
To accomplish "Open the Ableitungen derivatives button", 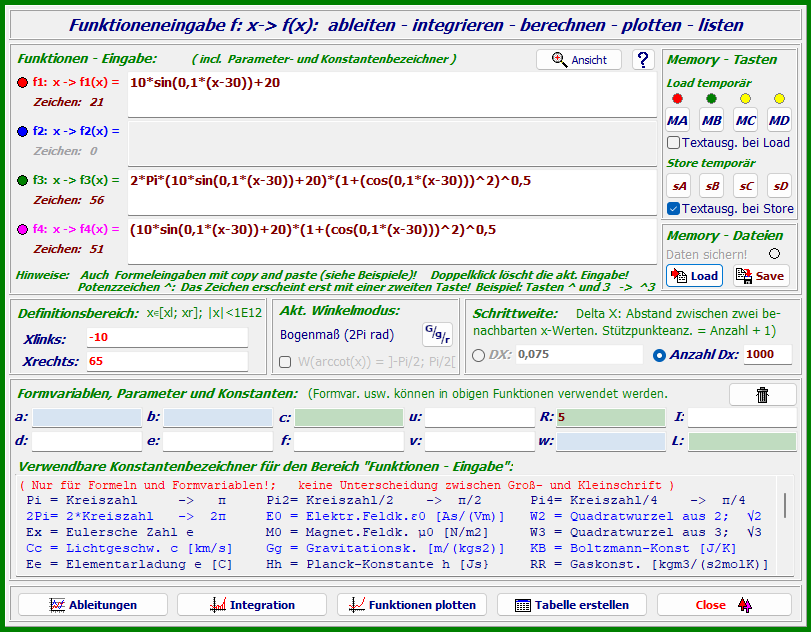I will point(93,605).
